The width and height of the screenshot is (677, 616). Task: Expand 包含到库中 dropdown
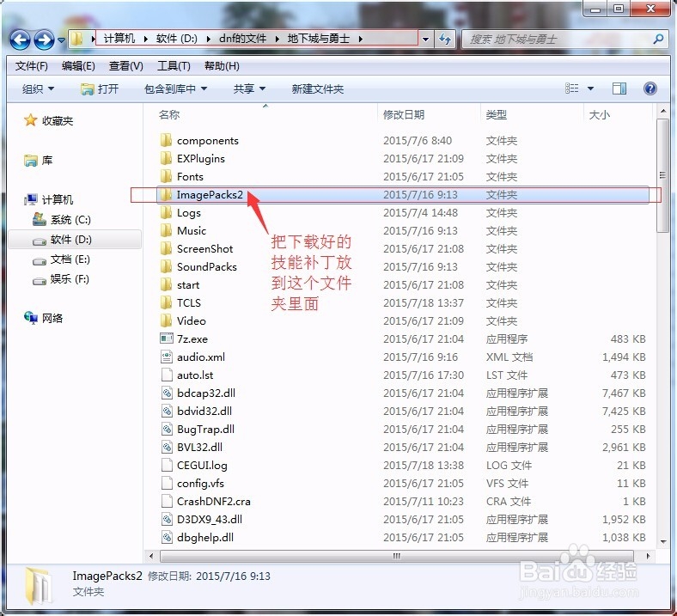tap(176, 89)
